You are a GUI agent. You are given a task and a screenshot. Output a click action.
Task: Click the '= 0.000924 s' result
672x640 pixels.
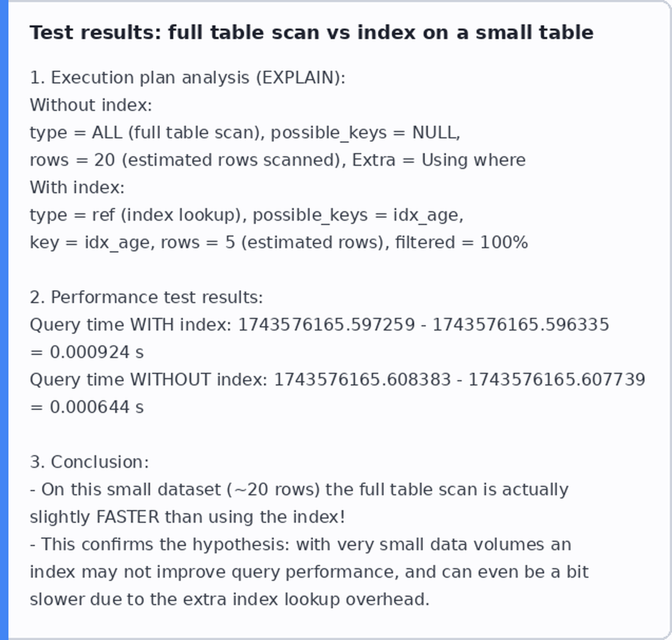click(87, 352)
